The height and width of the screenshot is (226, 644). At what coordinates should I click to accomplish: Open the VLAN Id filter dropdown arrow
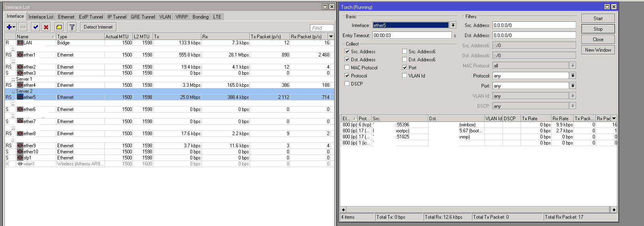573,96
